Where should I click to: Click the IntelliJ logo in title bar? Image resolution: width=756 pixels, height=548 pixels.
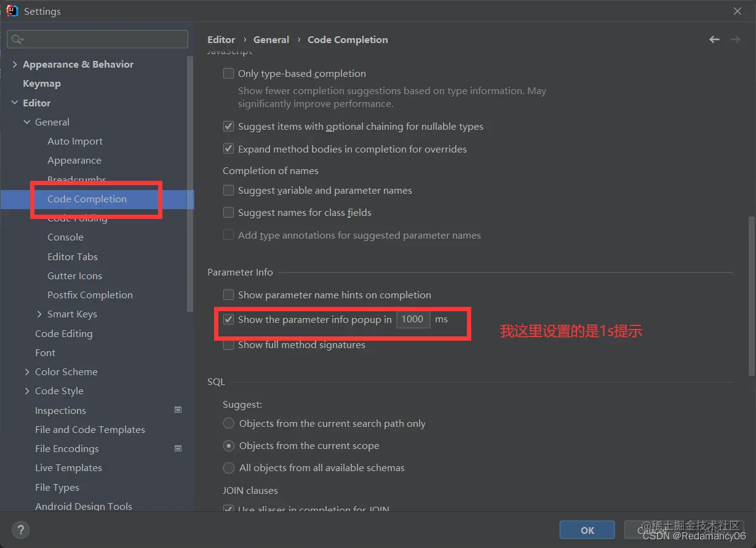pos(12,11)
